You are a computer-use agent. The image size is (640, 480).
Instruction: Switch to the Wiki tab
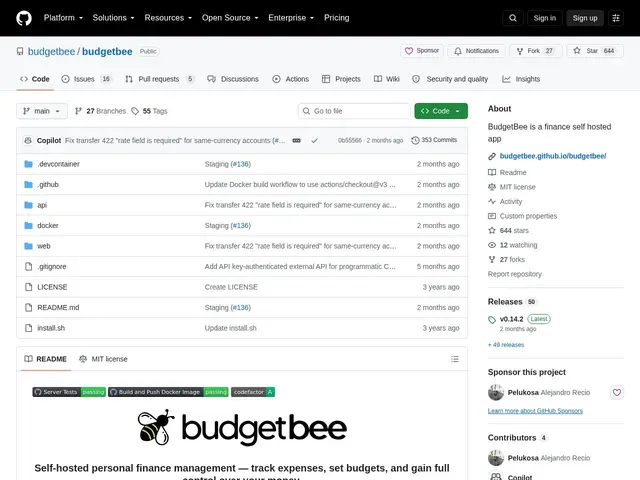[x=387, y=79]
